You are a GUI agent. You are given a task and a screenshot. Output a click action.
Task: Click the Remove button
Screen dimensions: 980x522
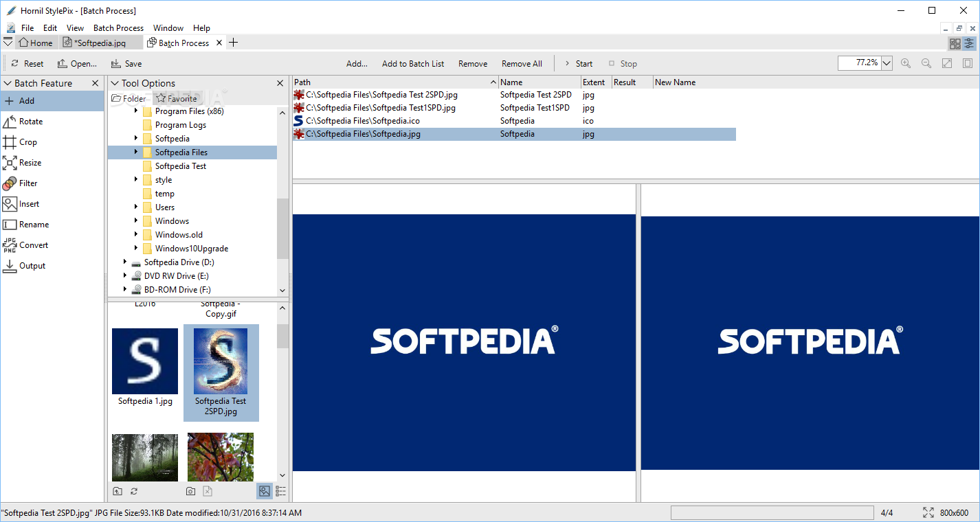click(473, 63)
